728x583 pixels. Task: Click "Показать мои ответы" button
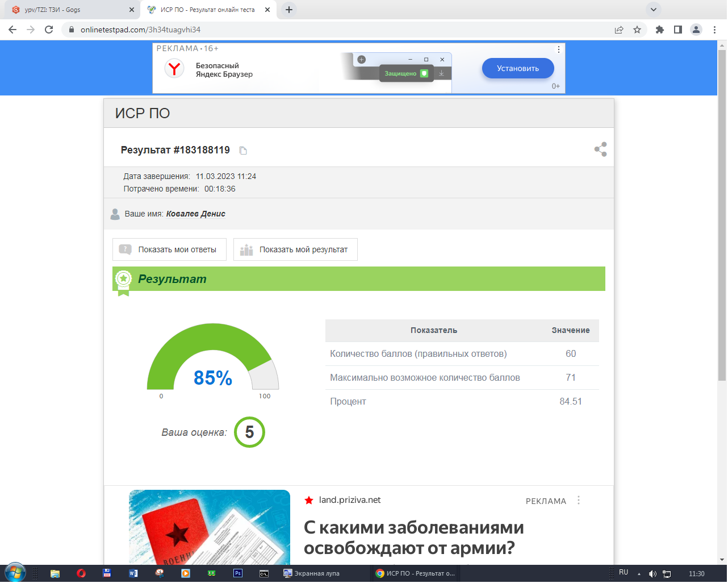click(x=169, y=249)
